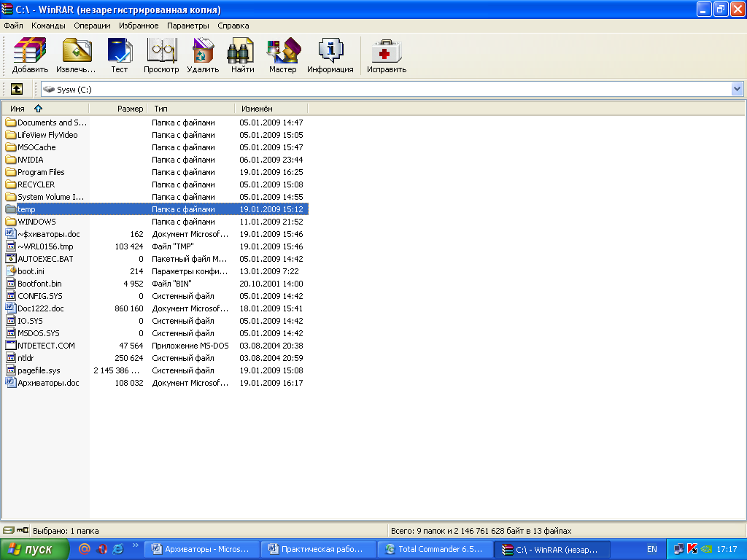Click the AUTOEXEC.BAT file icon
Image resolution: width=747 pixels, height=560 pixels.
click(10, 259)
